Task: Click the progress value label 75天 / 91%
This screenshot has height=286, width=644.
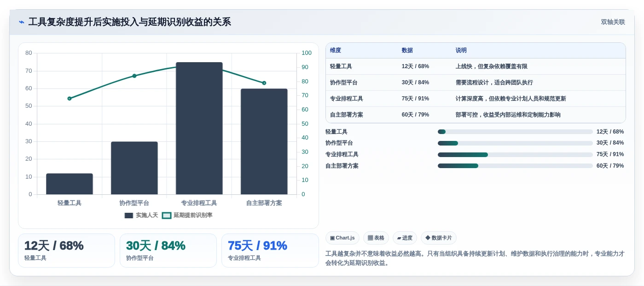Action: 610,155
